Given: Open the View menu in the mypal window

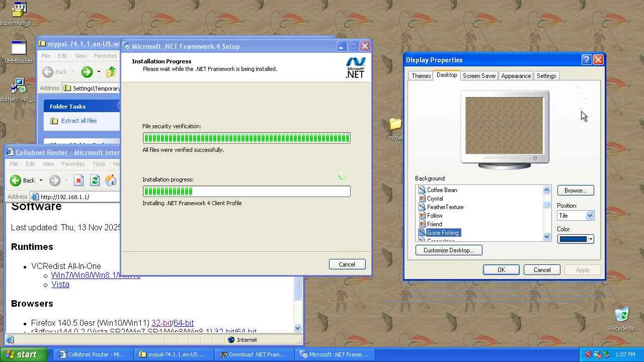Looking at the screenshot, I should coord(80,56).
